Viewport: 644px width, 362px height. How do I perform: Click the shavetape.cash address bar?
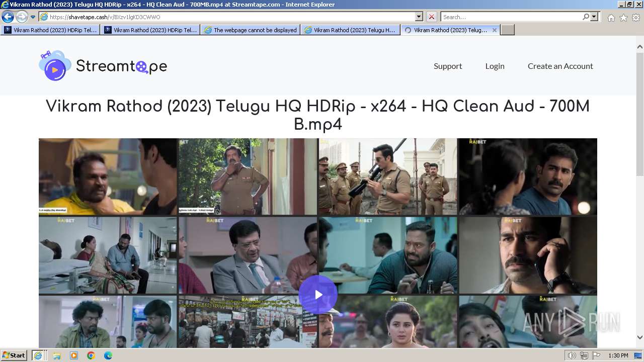[227, 17]
